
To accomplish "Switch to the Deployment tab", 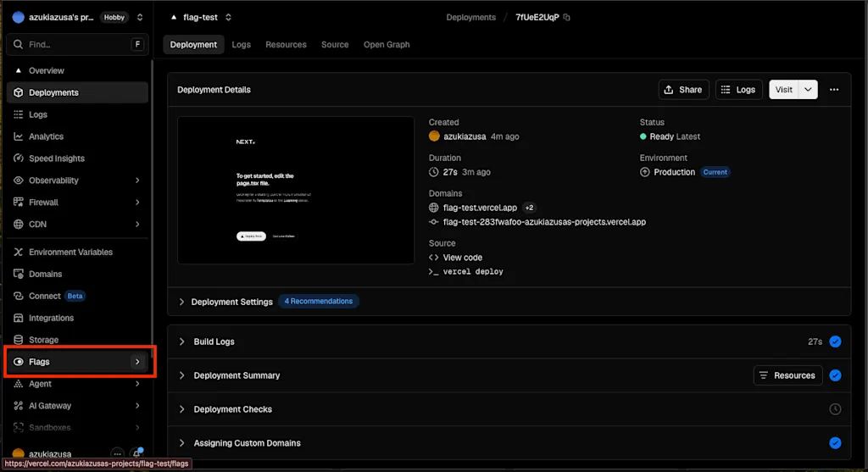I will pos(193,44).
